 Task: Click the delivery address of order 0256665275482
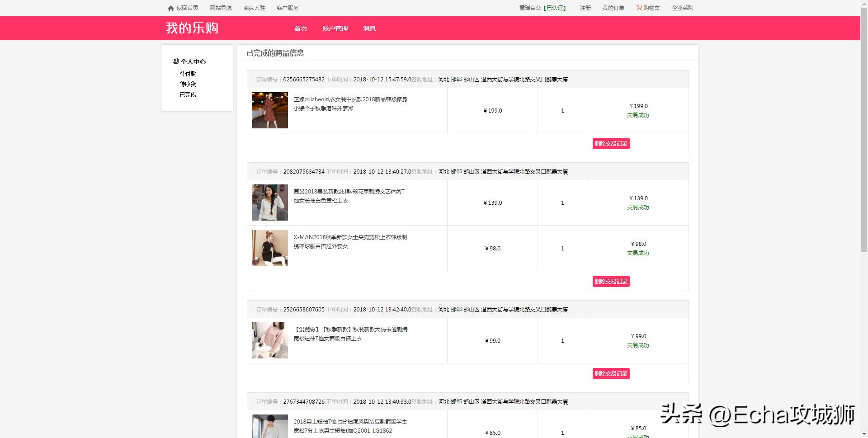(x=503, y=80)
